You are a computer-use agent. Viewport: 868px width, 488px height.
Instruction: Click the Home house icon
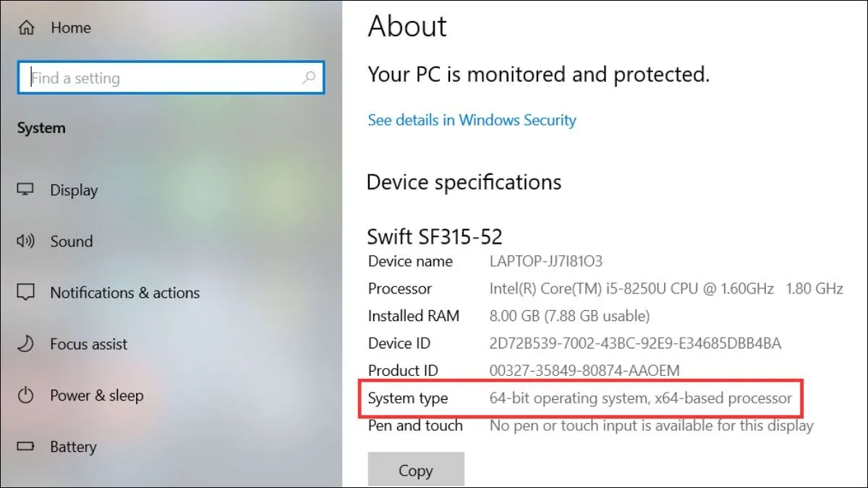(27, 27)
